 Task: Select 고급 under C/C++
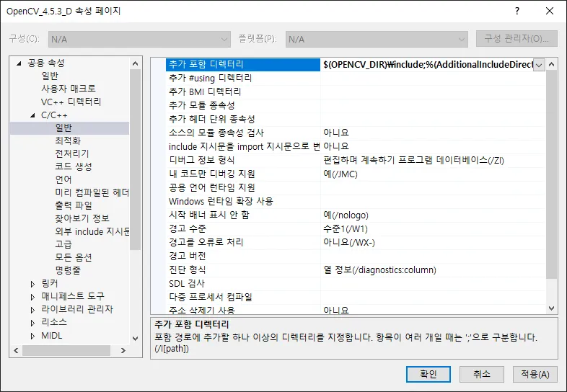pos(63,244)
